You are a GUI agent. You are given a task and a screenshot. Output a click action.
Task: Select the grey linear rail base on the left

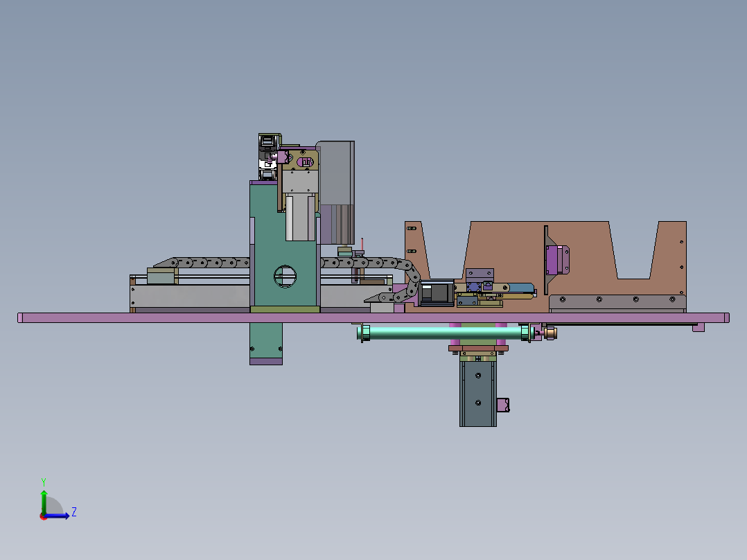click(190, 297)
